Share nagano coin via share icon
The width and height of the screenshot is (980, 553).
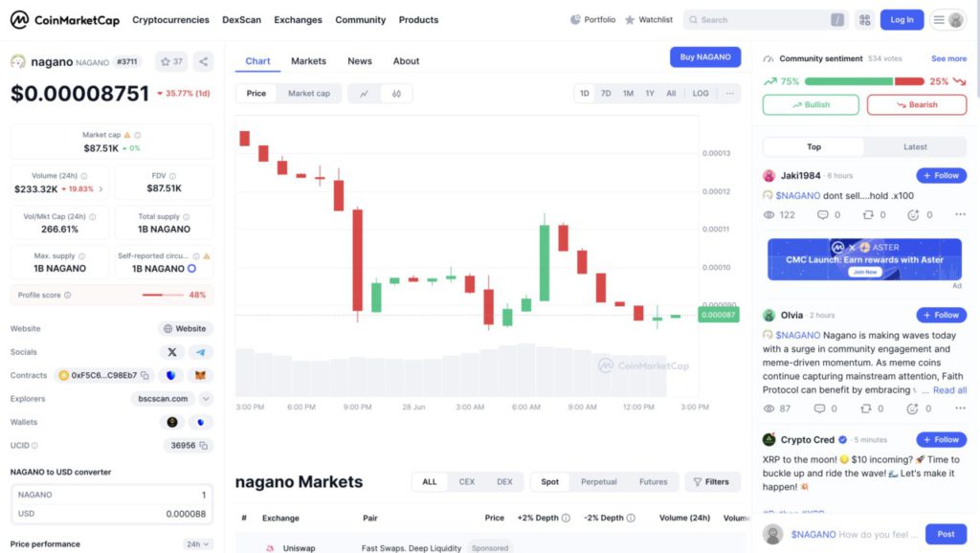tap(203, 62)
